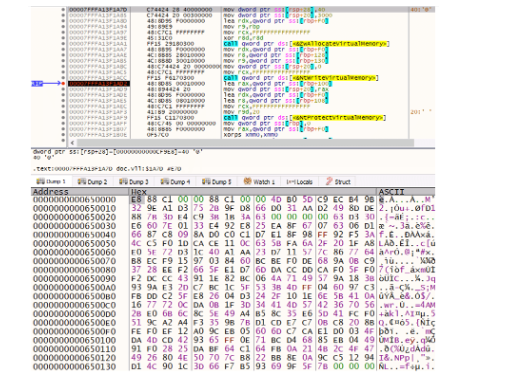Select call NtProtectVirtualMemory instruction

click(305, 118)
